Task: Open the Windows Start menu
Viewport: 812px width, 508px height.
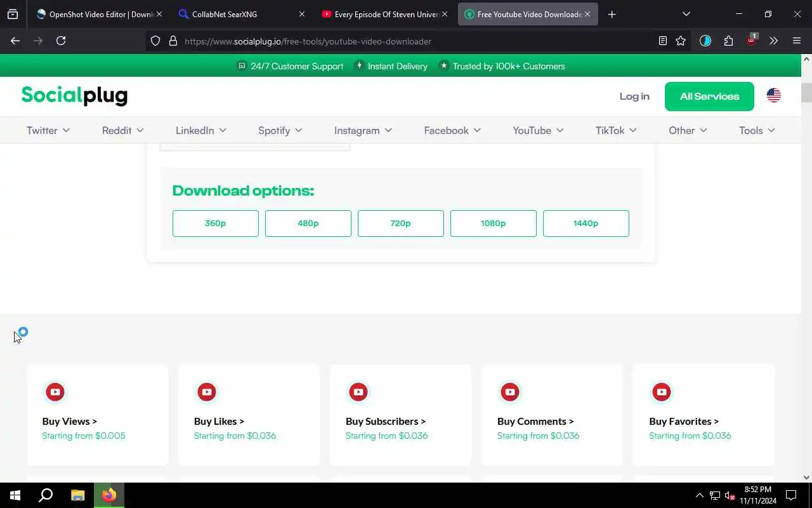Action: [15, 495]
